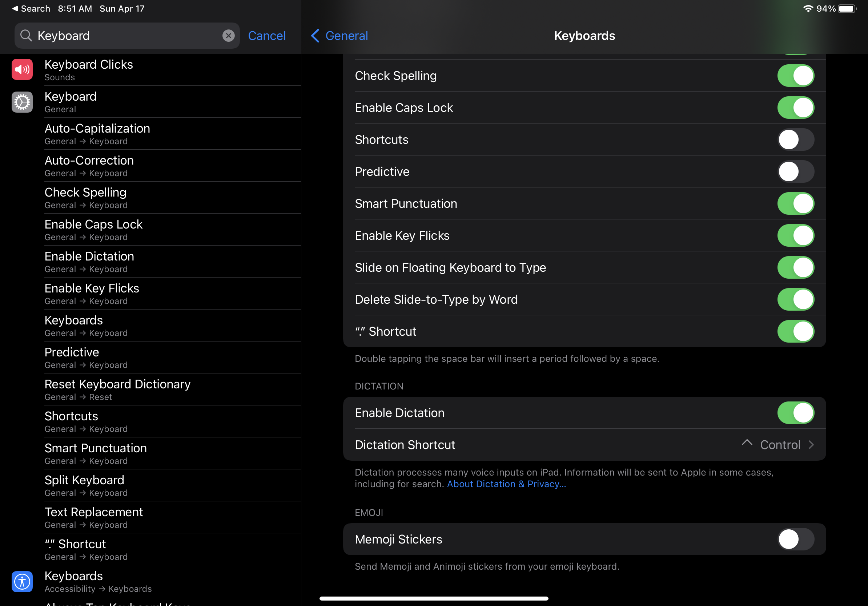
Task: Return to the Search app via back arrow
Action: pos(15,8)
